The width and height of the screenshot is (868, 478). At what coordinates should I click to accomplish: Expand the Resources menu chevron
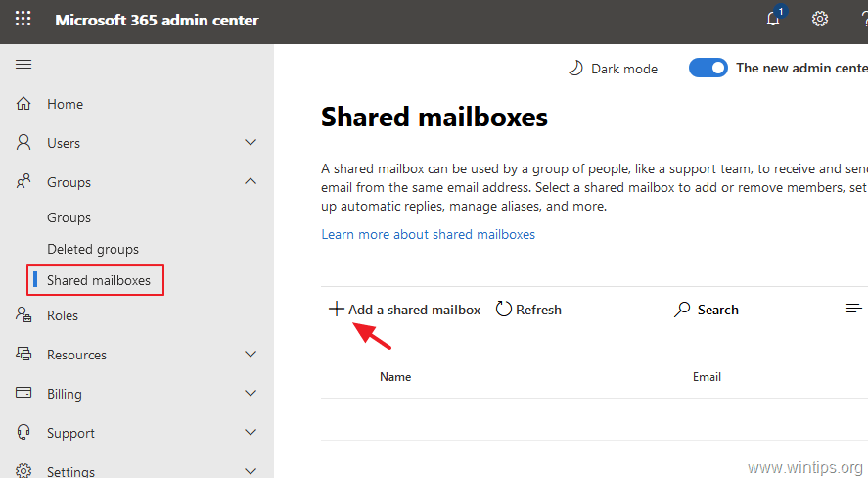point(251,354)
